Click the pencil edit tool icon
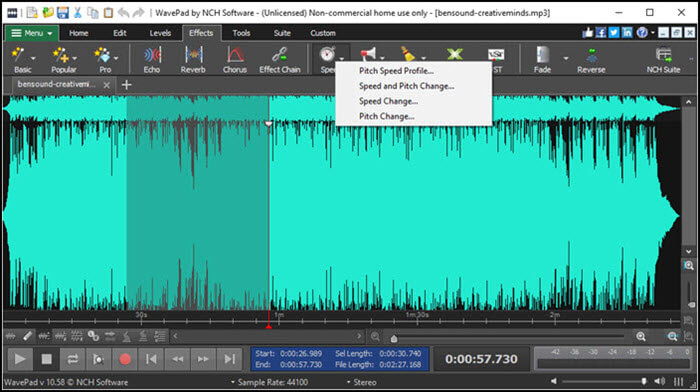 click(x=28, y=336)
